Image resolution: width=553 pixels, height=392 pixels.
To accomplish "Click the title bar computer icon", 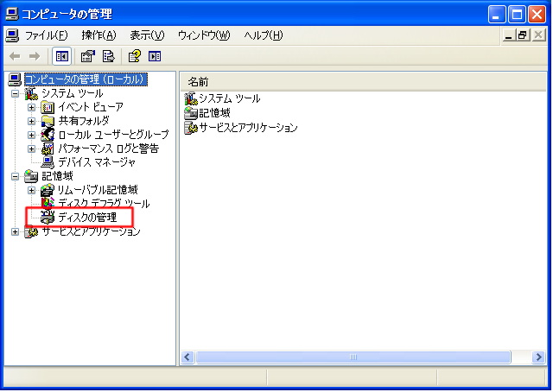I will 12,14.
